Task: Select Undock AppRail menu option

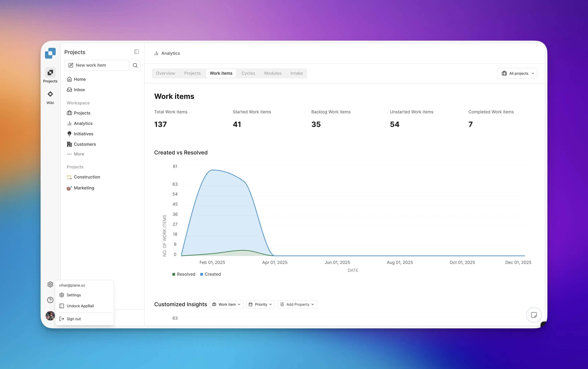Action: coord(80,306)
